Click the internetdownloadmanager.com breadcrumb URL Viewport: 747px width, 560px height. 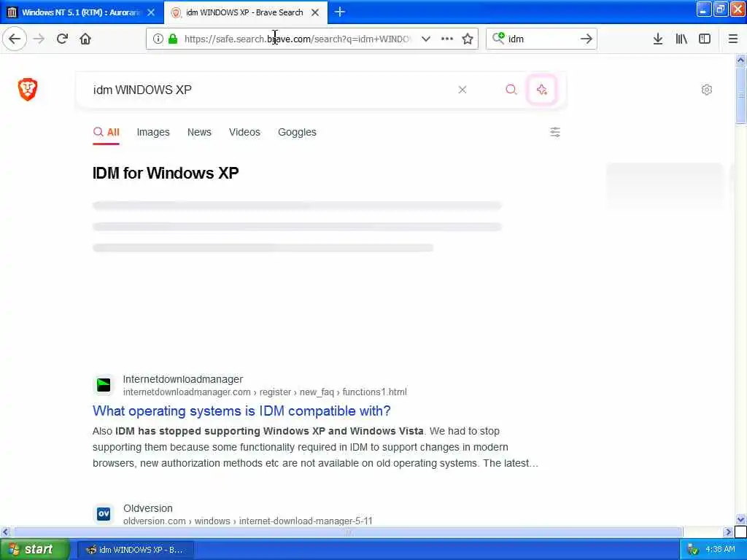pos(264,392)
